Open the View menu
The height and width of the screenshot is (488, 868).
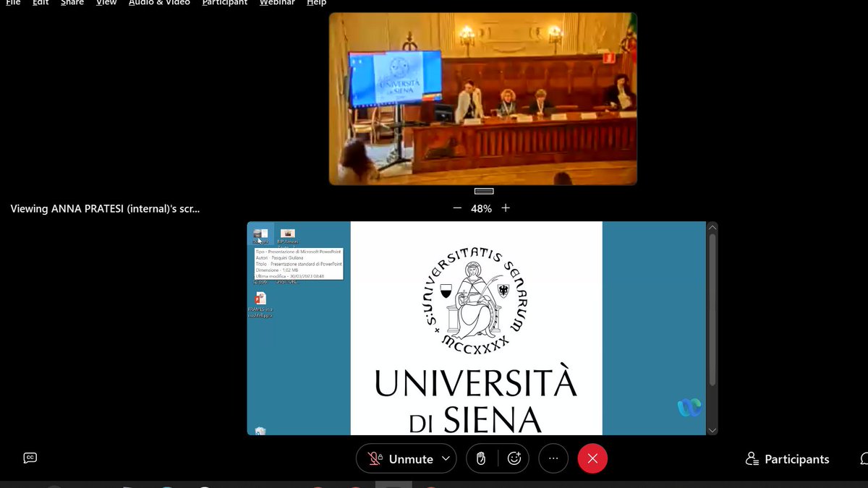(x=106, y=3)
